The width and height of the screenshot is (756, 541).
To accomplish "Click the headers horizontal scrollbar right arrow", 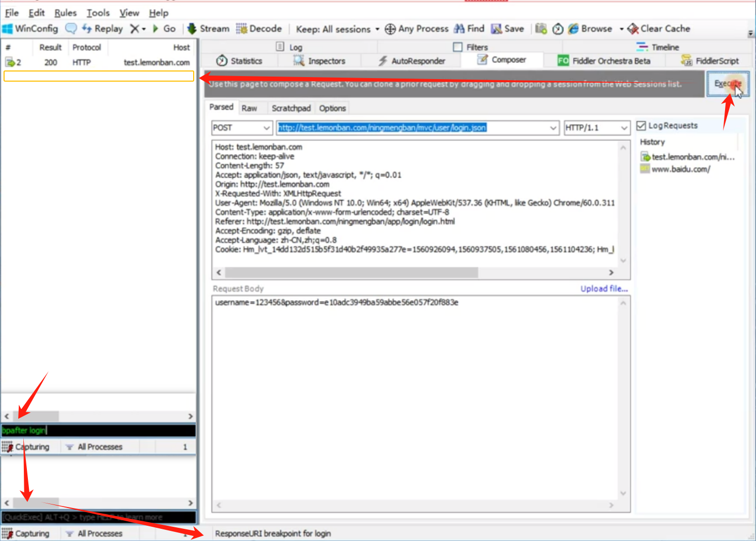I will tap(611, 272).
